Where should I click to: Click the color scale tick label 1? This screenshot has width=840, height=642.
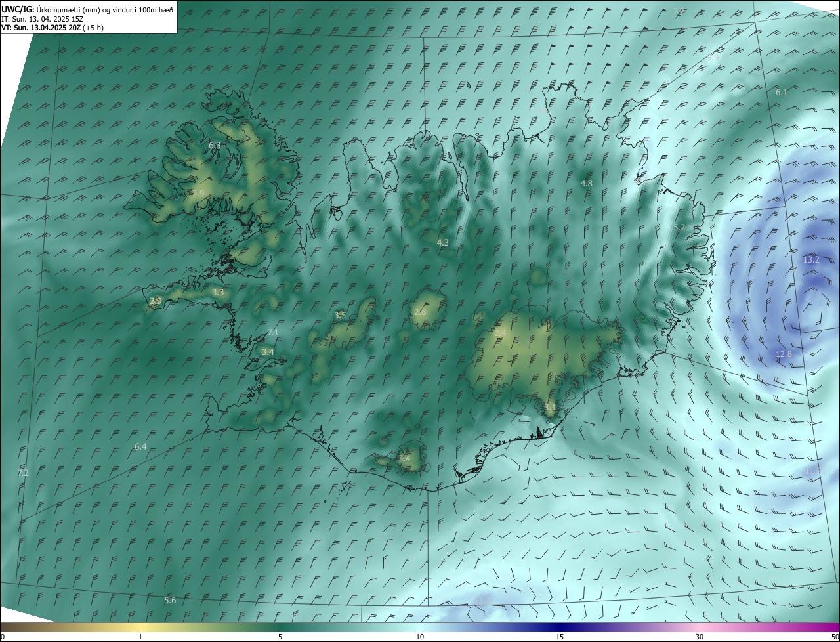pyautogui.click(x=140, y=637)
